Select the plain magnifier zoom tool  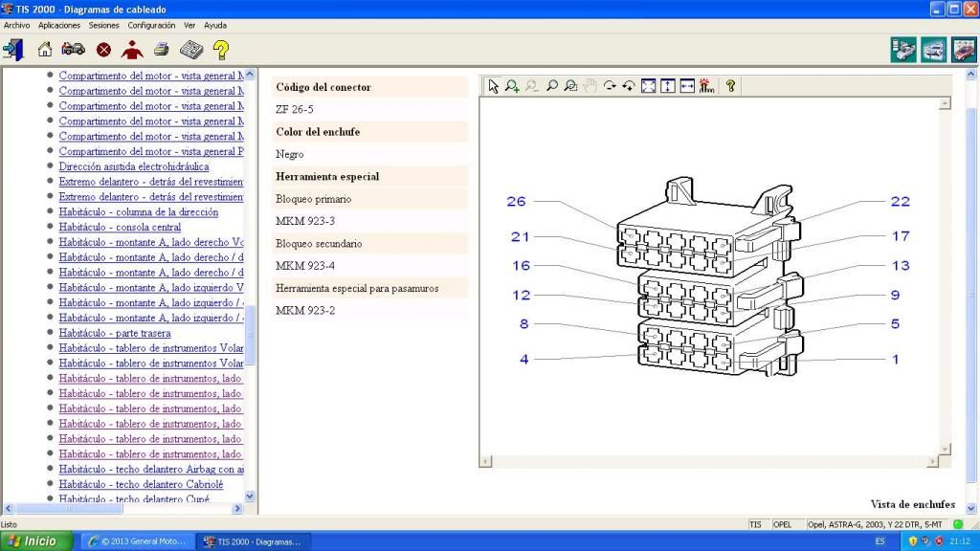[x=552, y=86]
